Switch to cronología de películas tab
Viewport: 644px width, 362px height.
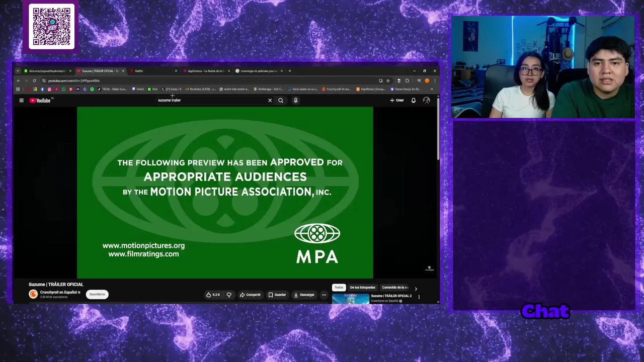coord(259,71)
